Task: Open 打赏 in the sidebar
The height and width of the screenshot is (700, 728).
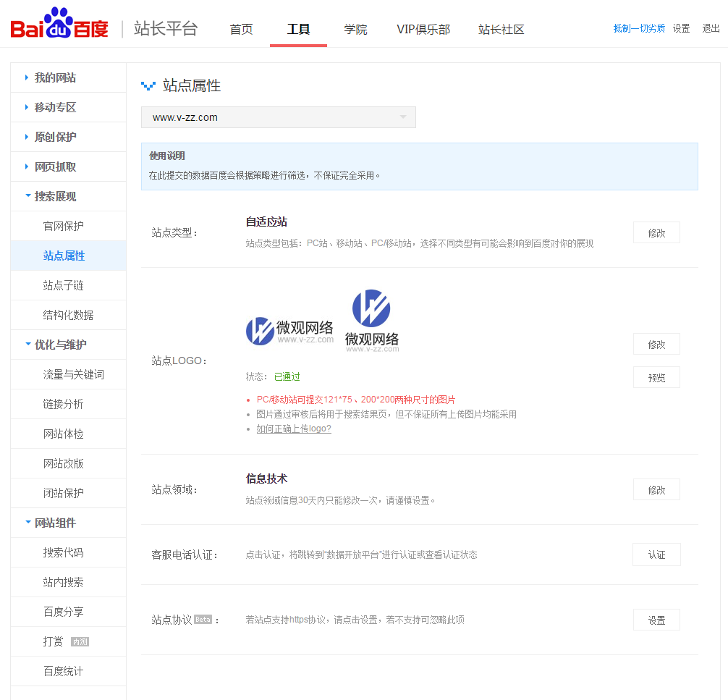Action: (x=68, y=641)
